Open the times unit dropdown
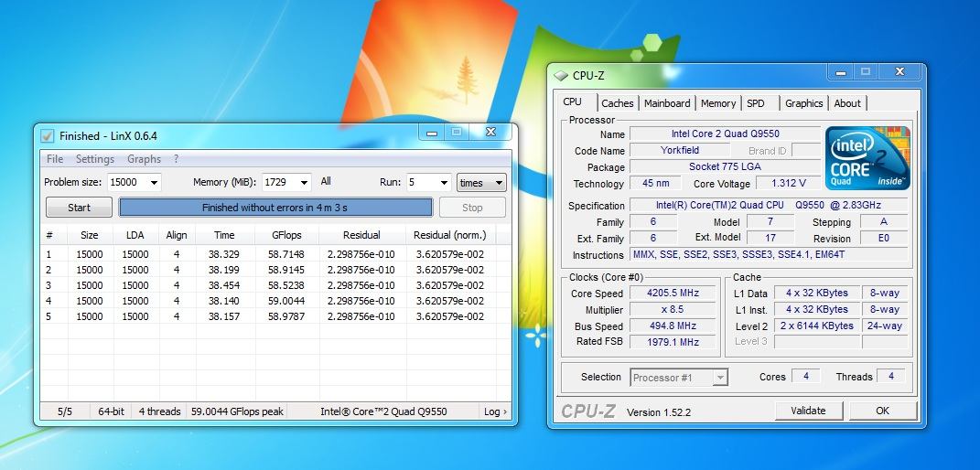This screenshot has width=980, height=470. (x=481, y=182)
